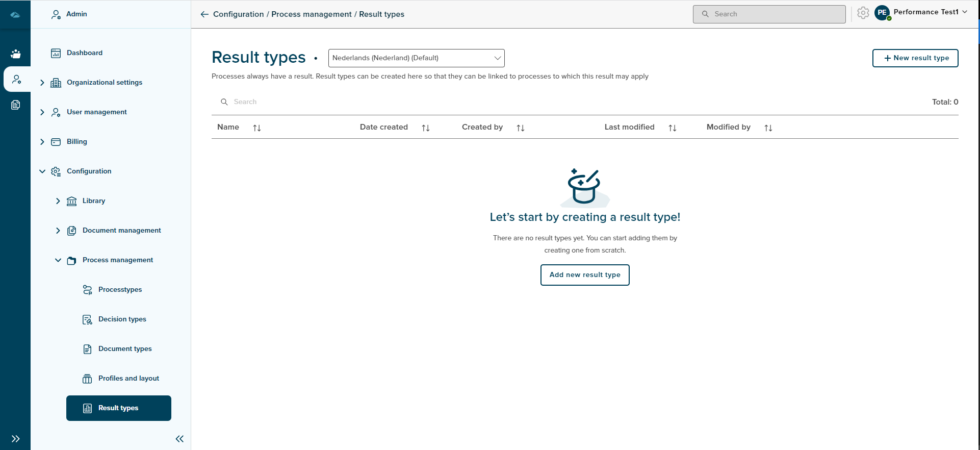Click the global Search field in header
The image size is (980, 450).
(x=769, y=14)
